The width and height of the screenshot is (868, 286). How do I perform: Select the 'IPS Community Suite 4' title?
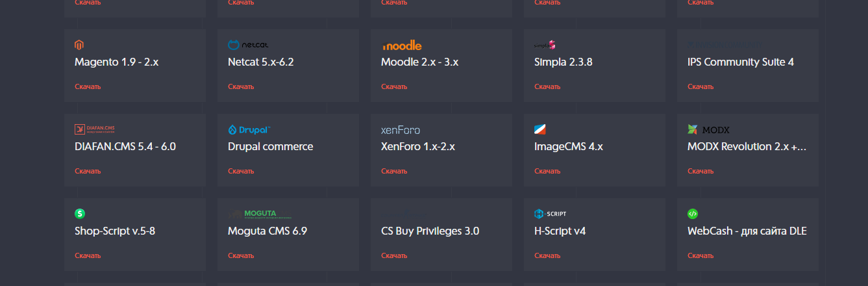[741, 62]
